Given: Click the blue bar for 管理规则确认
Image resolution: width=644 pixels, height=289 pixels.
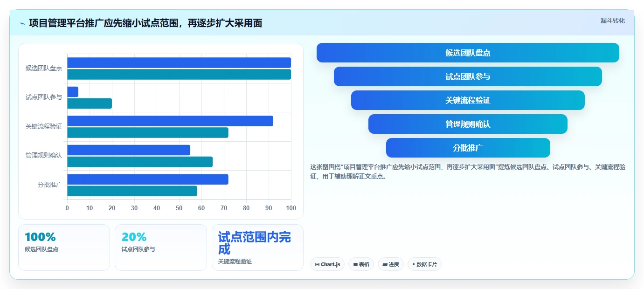Looking at the screenshot, I should tap(129, 150).
